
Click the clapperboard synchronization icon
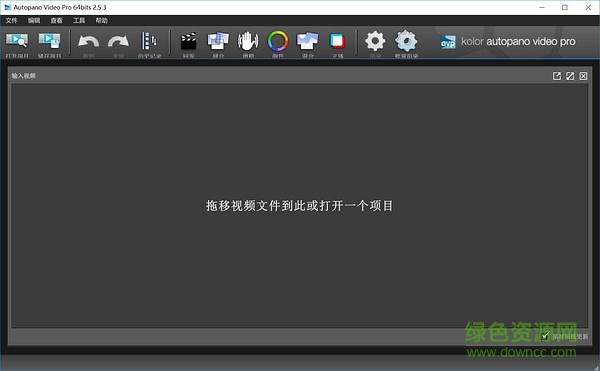coord(188,41)
